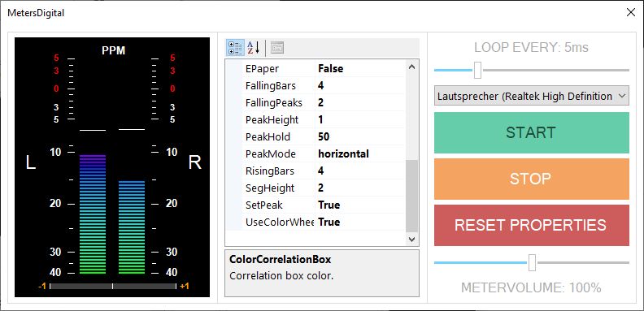
Task: Click the SegHeight value 2
Action: point(320,188)
